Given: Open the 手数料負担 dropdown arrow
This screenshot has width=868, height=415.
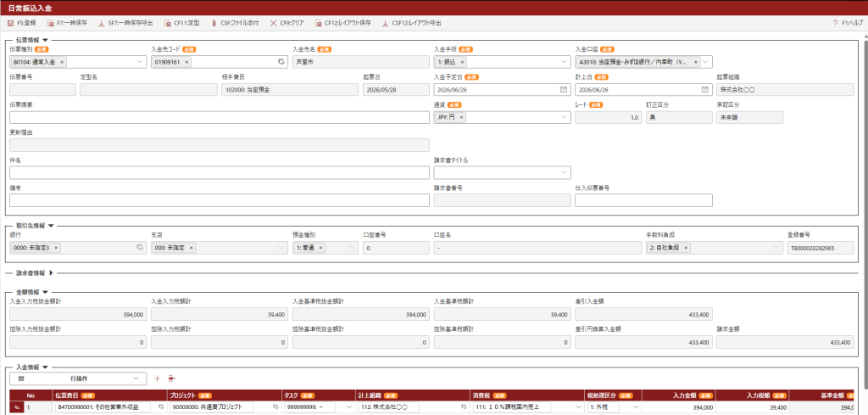Looking at the screenshot, I should pyautogui.click(x=776, y=248).
